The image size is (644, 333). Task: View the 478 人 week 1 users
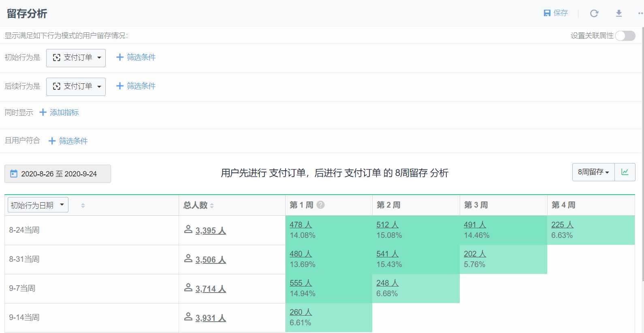click(301, 225)
